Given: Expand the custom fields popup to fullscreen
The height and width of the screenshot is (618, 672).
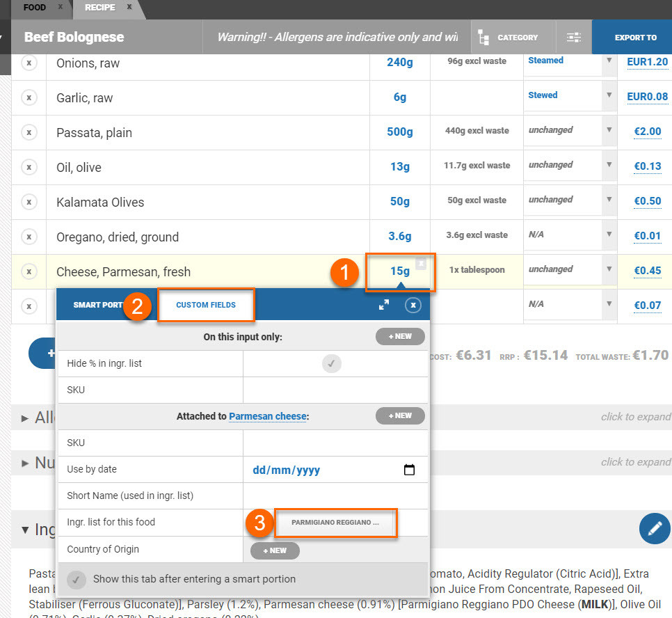Looking at the screenshot, I should [x=384, y=305].
